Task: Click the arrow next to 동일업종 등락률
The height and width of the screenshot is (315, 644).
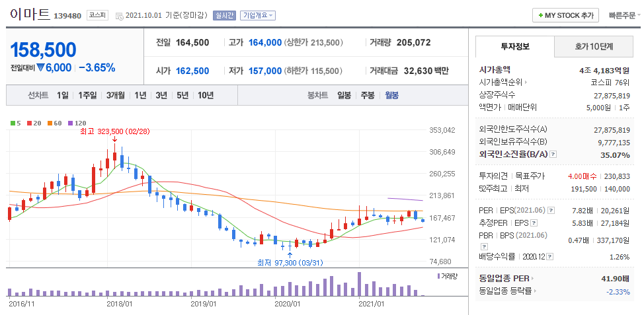Action: click(x=536, y=291)
